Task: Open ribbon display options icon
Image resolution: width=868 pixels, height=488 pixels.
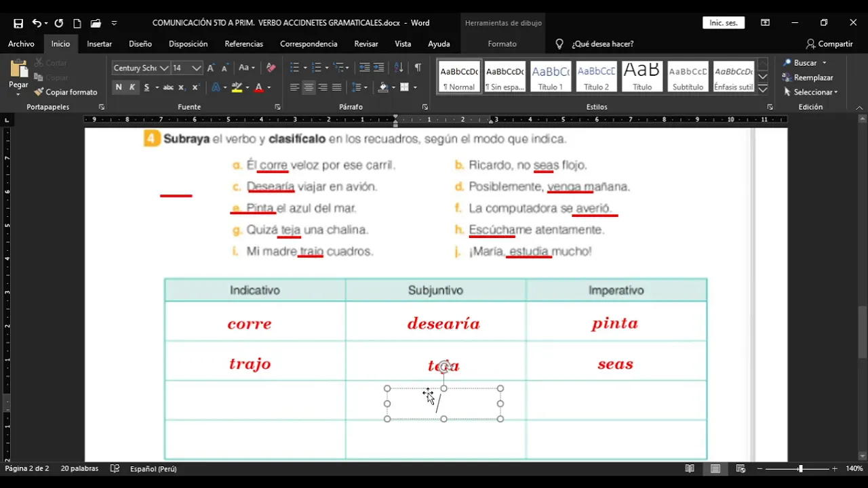Action: [765, 23]
